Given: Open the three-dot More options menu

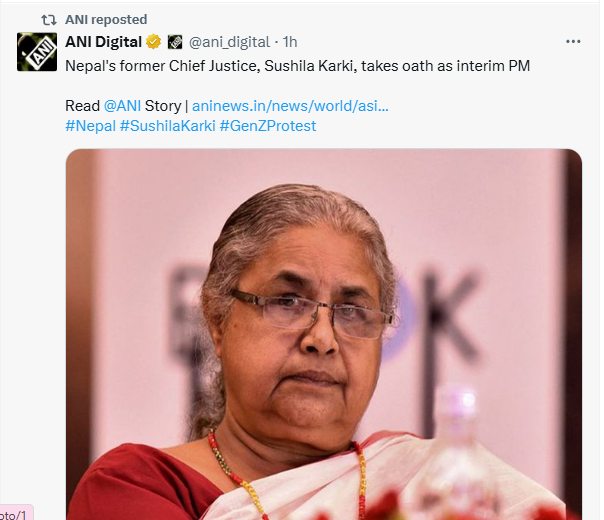Looking at the screenshot, I should pyautogui.click(x=573, y=42).
